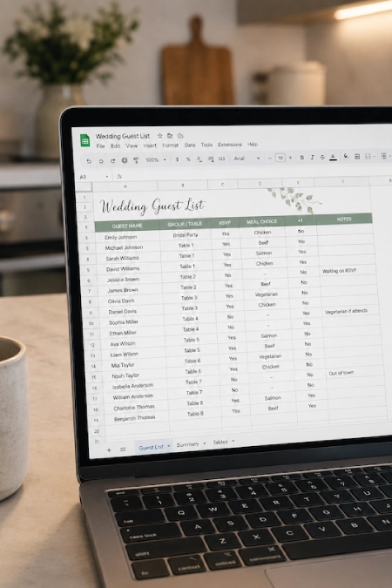Viewport: 392px width, 588px height.
Task: Open the Summary tab dropdown arrow
Action: tap(205, 443)
